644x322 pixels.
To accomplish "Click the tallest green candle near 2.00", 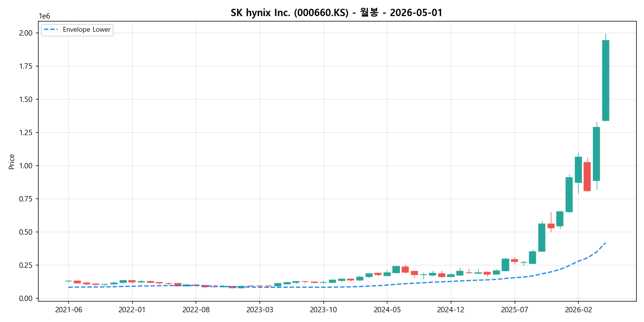I will point(605,80).
